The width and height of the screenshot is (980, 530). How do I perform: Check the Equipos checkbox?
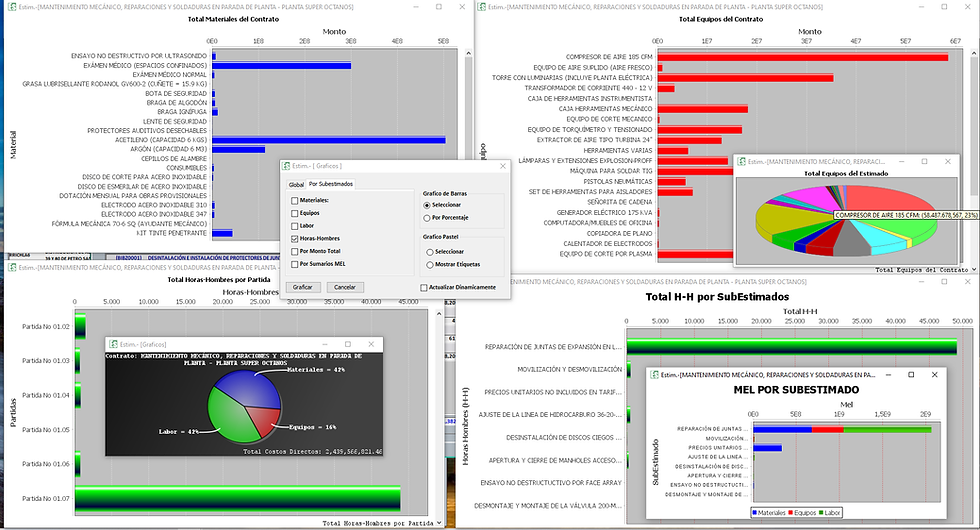click(x=294, y=213)
